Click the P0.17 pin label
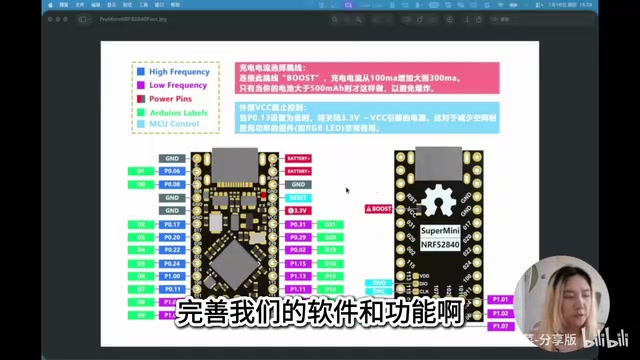This screenshot has height=360, width=640. (x=172, y=224)
